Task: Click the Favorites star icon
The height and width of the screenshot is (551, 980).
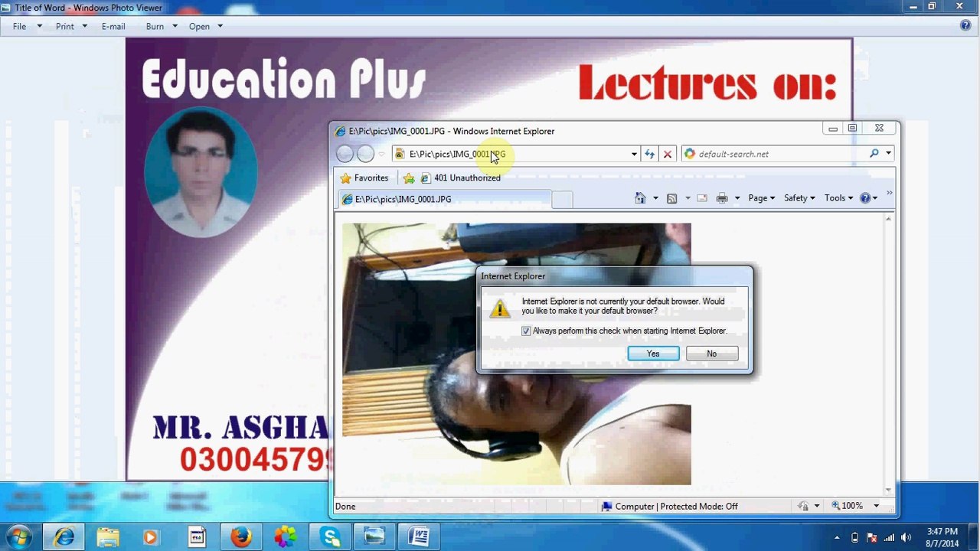Action: 346,178
